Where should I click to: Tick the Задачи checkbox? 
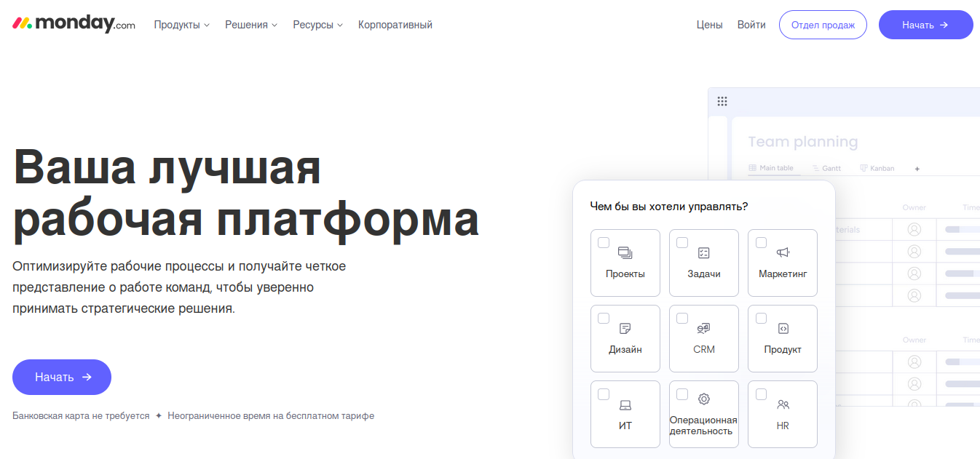pos(682,242)
